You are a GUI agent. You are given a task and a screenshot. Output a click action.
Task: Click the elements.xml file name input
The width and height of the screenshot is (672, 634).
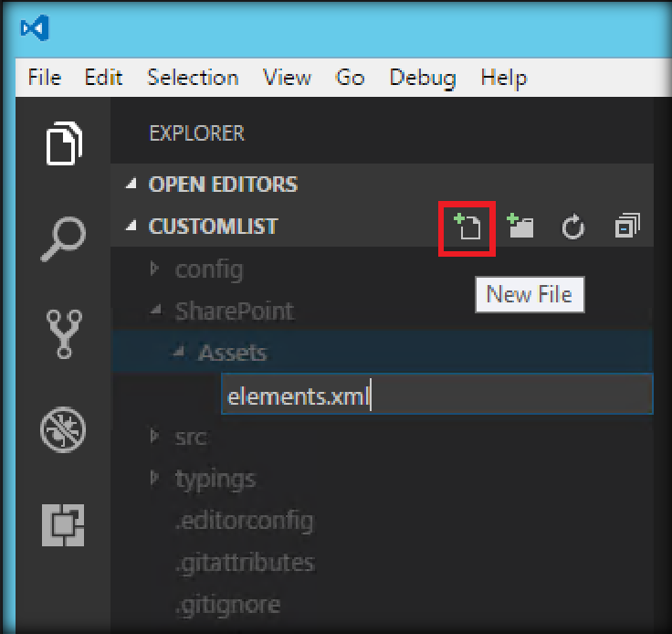tap(437, 394)
